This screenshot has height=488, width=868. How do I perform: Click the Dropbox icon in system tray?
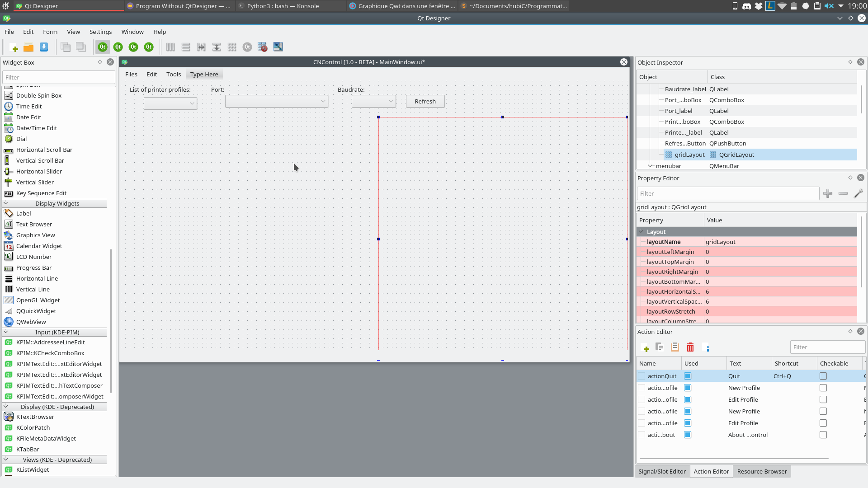pyautogui.click(x=759, y=6)
